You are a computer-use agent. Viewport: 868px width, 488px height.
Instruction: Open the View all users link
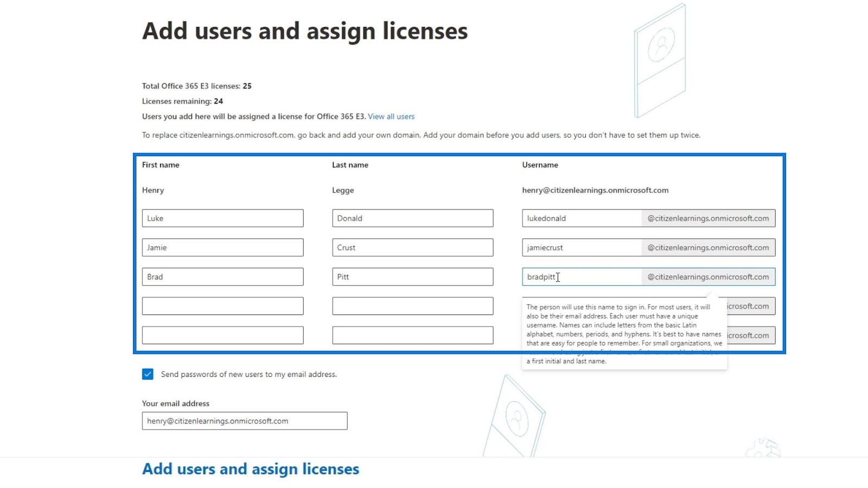pyautogui.click(x=391, y=117)
